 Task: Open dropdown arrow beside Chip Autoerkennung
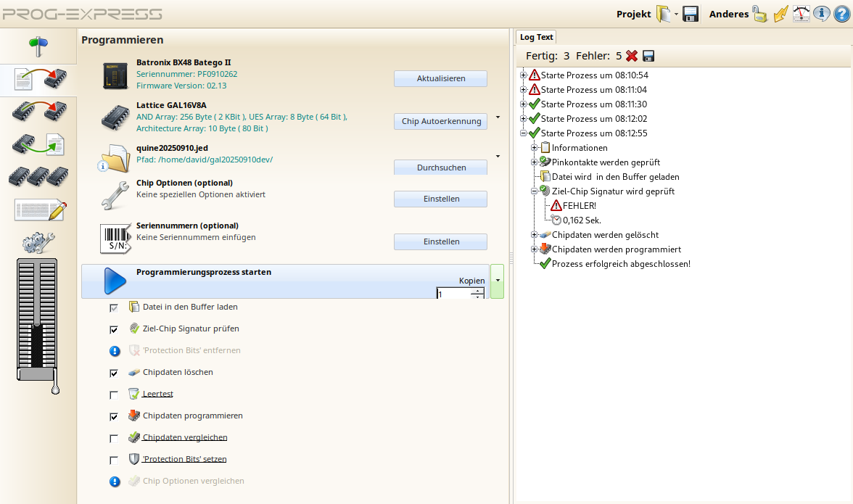498,116
